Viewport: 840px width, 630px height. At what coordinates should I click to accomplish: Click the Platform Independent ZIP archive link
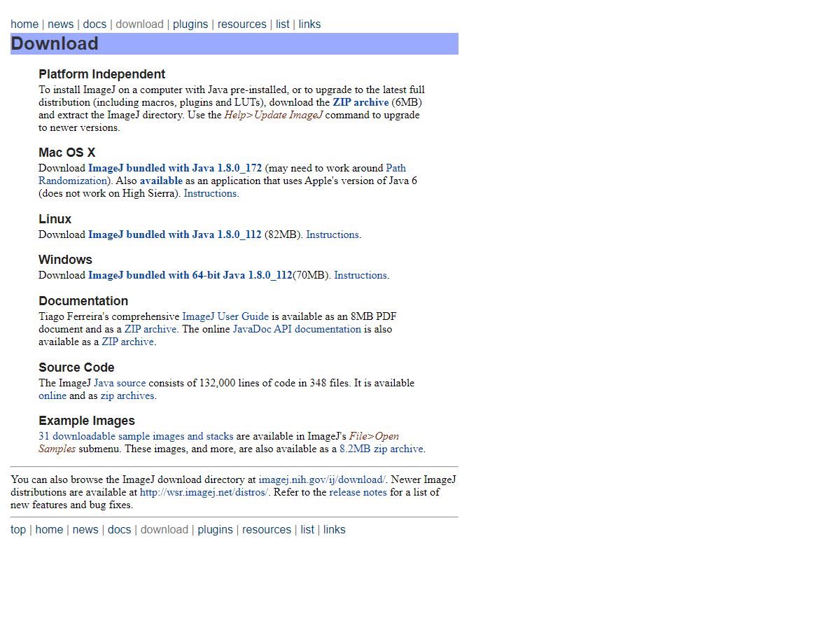[360, 102]
